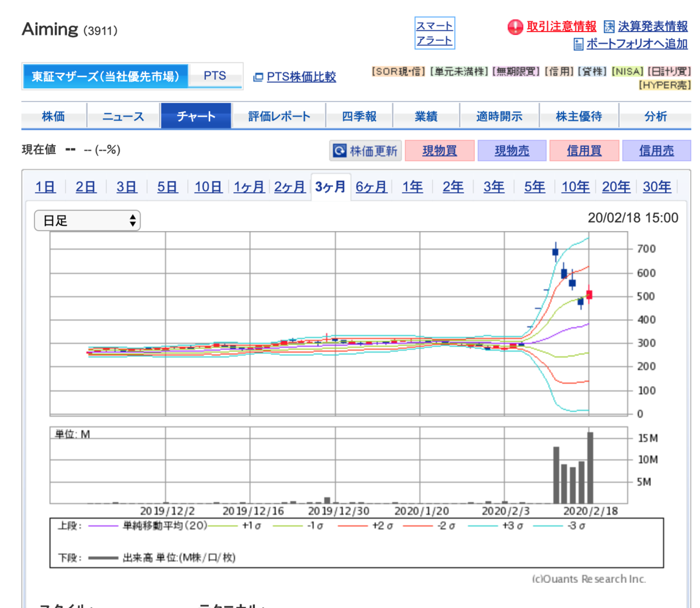This screenshot has width=700, height=608.
Task: Select the 株主優待 tab
Action: click(579, 116)
